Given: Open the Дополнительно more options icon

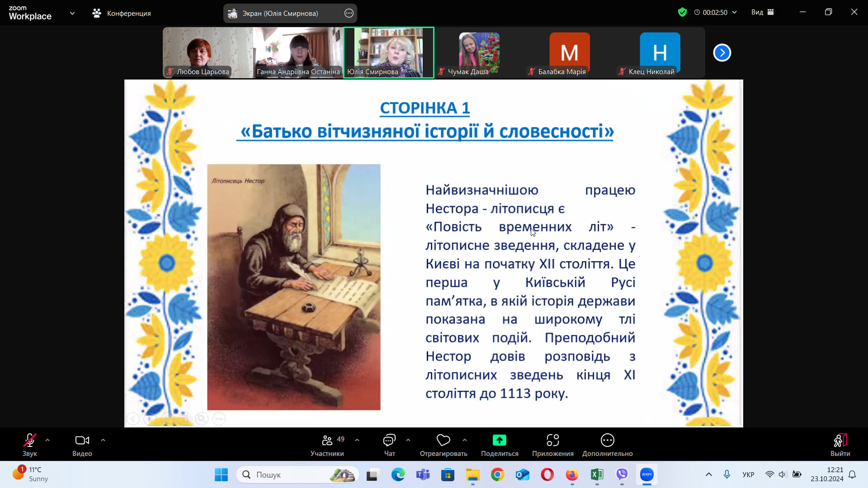Looking at the screenshot, I should tap(607, 440).
